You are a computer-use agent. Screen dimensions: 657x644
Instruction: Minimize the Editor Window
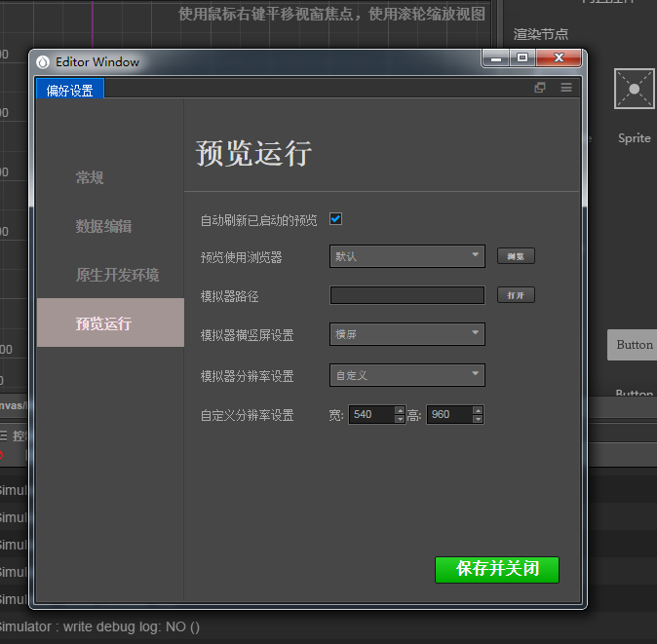click(x=496, y=58)
